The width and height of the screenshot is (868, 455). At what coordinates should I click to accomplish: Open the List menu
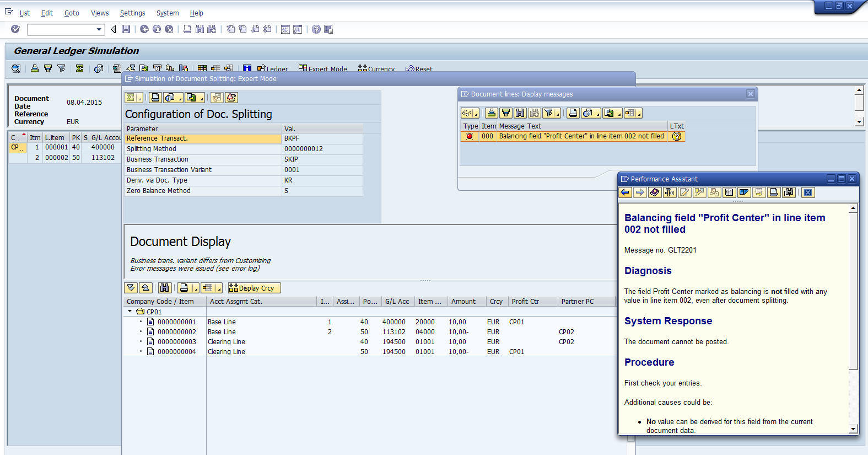click(x=25, y=13)
